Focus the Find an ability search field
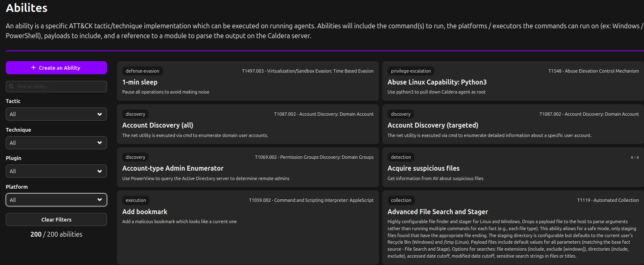The height and width of the screenshot is (265, 644). point(59,87)
